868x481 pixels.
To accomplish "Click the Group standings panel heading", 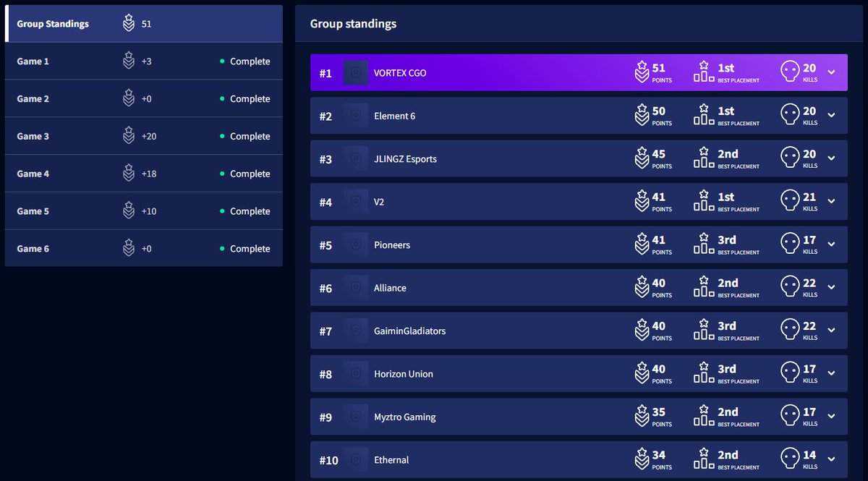I will 353,24.
